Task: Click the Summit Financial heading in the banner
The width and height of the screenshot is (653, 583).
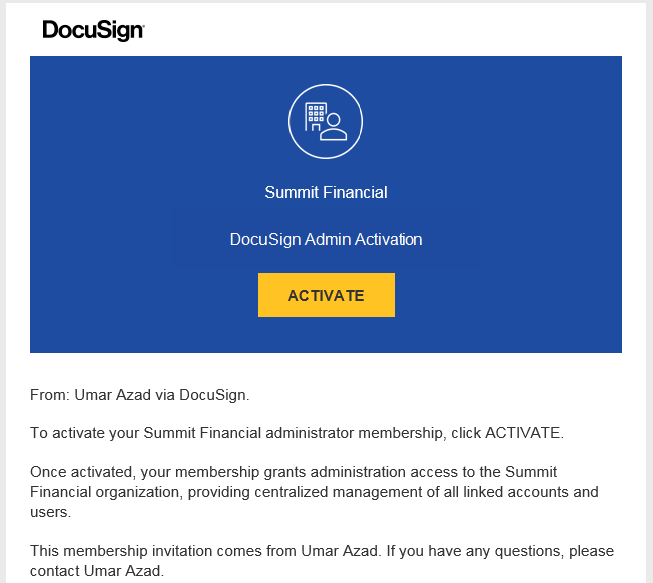Action: click(x=325, y=192)
